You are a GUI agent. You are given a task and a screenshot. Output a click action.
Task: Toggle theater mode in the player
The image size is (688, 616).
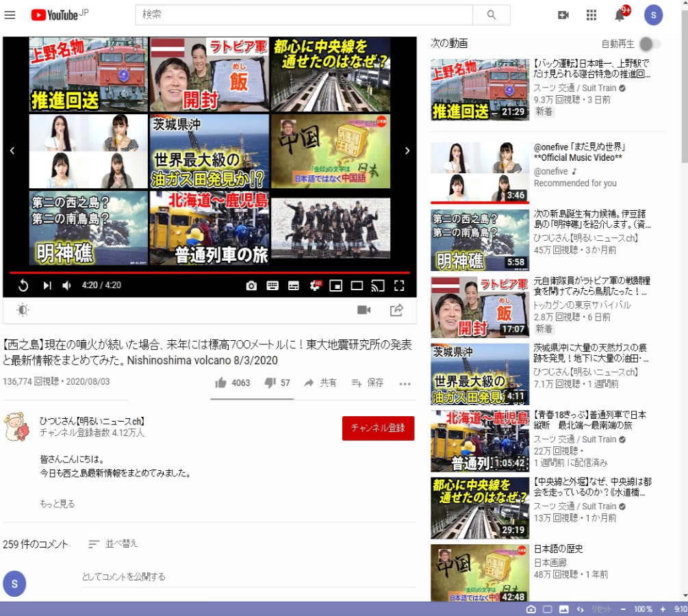[x=357, y=286]
